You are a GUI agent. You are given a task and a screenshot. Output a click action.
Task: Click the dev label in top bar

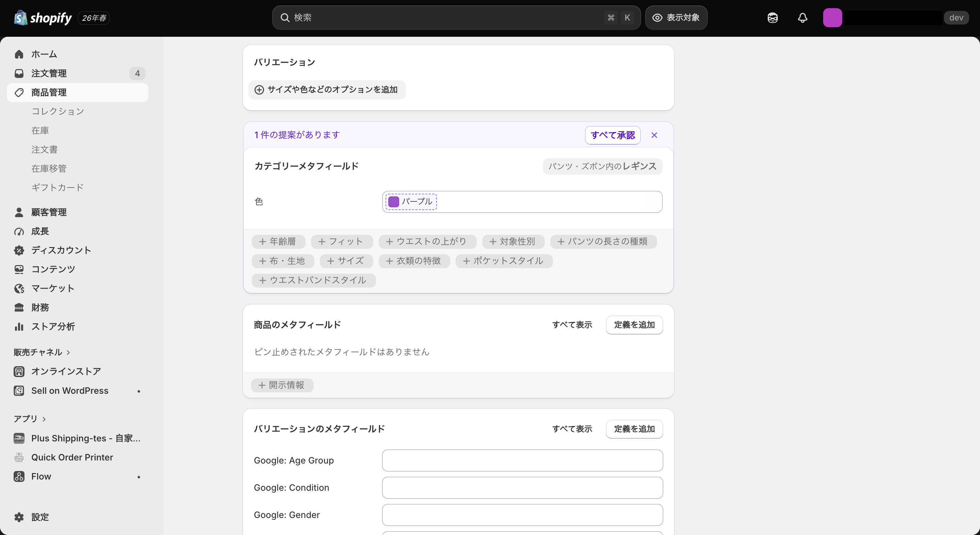coord(956,17)
